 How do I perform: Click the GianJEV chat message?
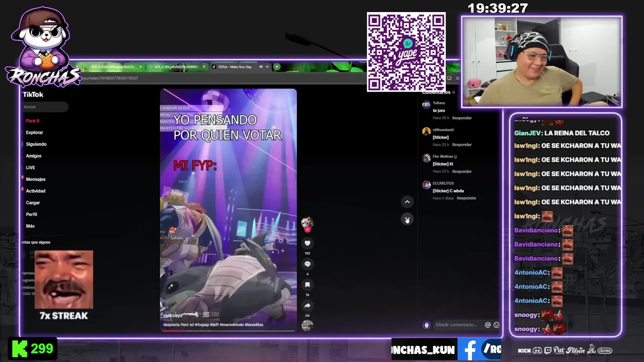pos(562,133)
